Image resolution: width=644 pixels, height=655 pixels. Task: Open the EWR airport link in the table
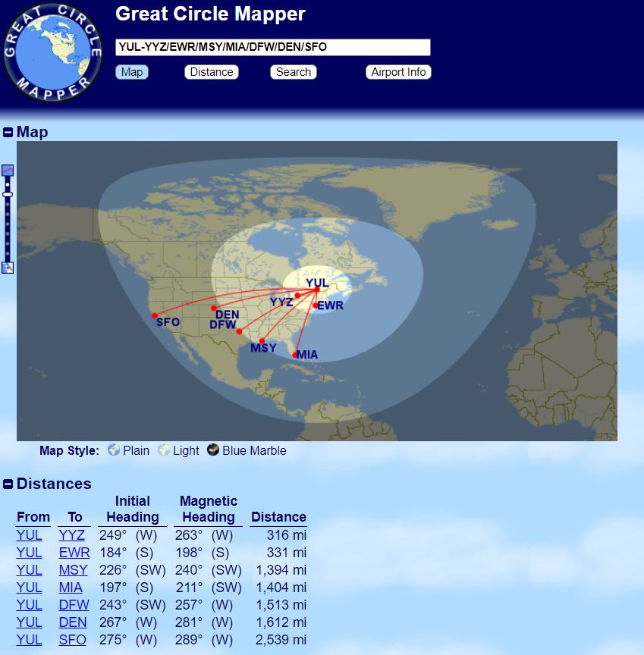click(x=74, y=552)
